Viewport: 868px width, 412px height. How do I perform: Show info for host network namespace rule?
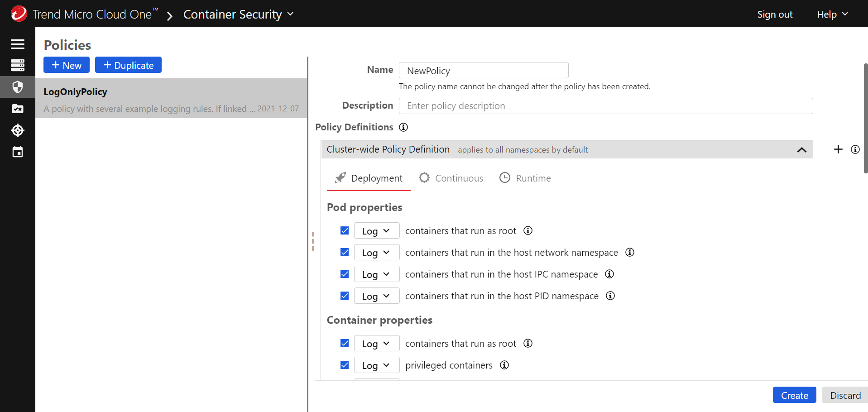[x=630, y=252]
